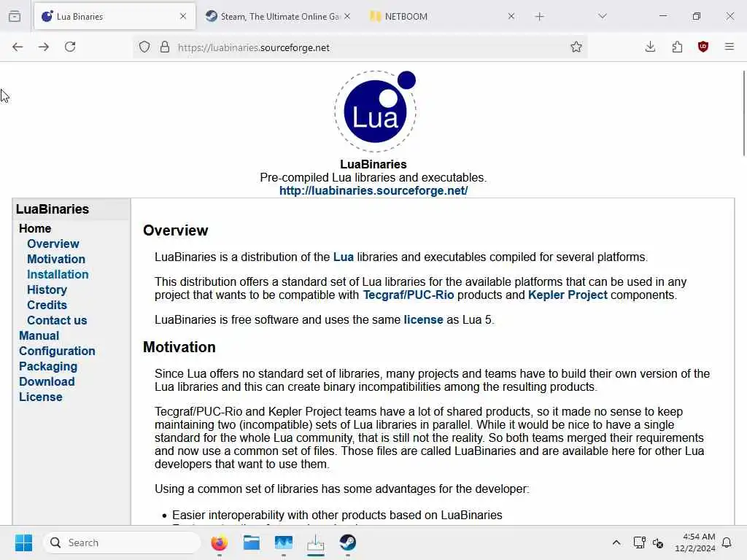Click the muted volume tray icon
Image resolution: width=747 pixels, height=560 pixels.
pos(658,542)
